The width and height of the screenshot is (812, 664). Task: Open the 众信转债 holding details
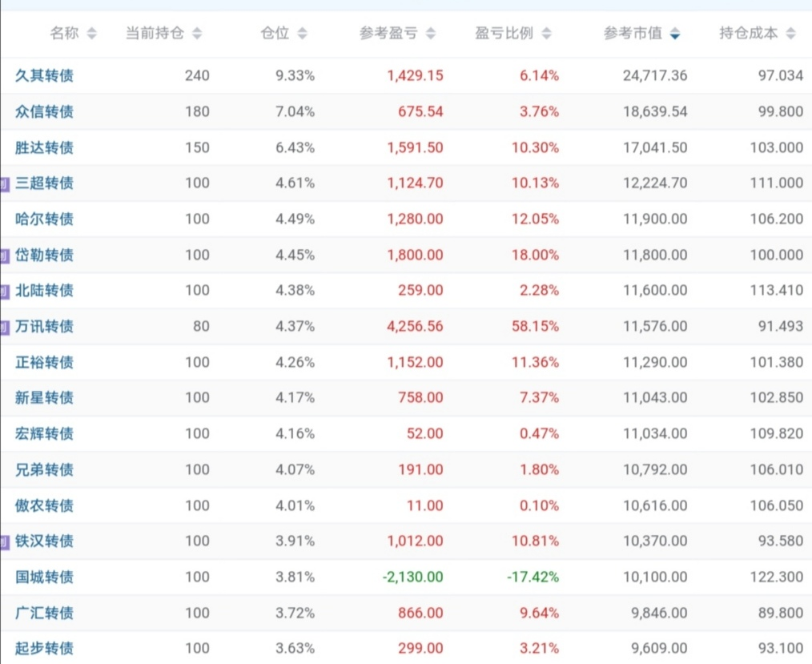(45, 112)
